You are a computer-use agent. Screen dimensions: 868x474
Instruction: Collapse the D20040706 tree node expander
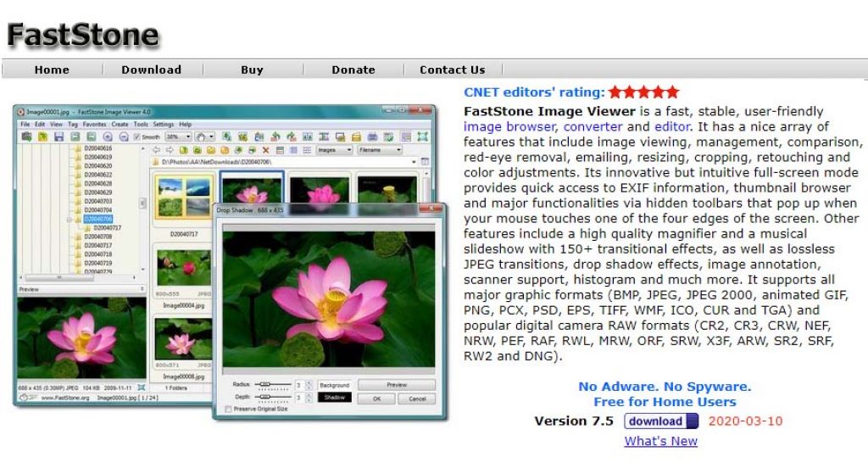[70, 220]
